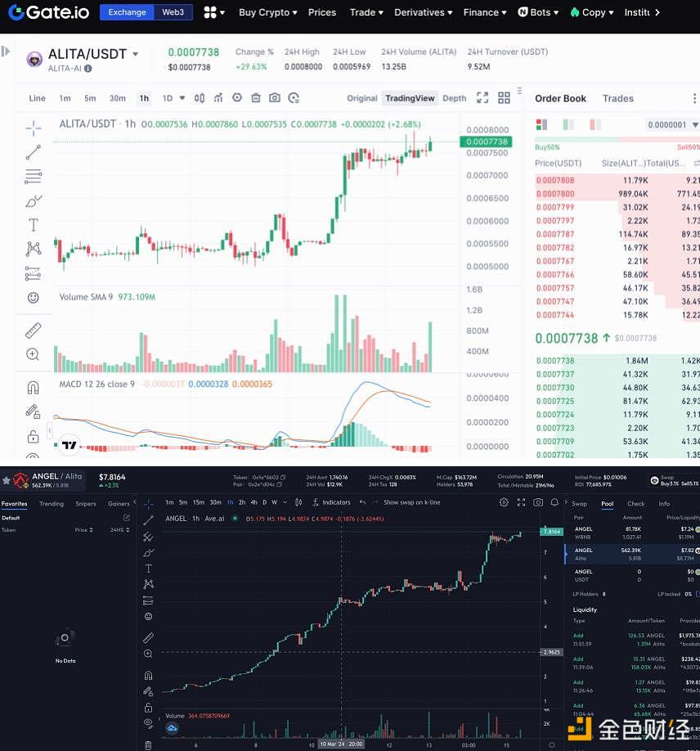Set Gate.io chart timeframe to 5m
Image resolution: width=700 pixels, height=751 pixels.
[x=90, y=98]
